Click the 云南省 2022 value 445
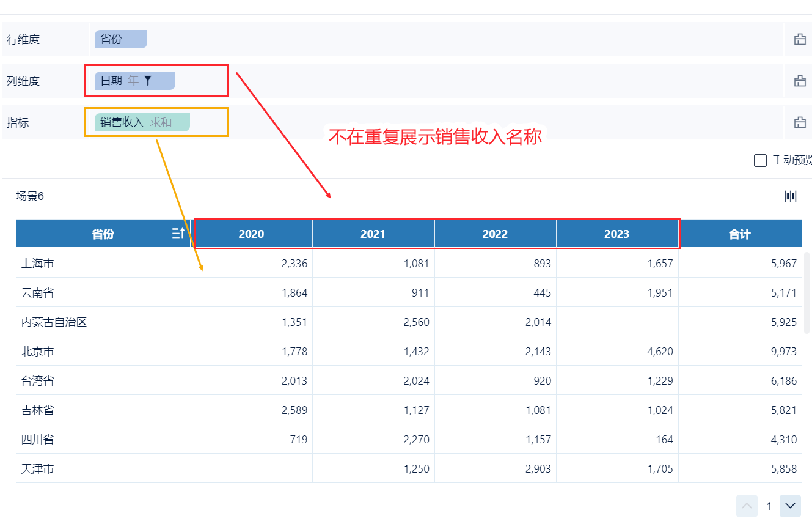Viewport: 812px width, 521px height. click(x=542, y=293)
